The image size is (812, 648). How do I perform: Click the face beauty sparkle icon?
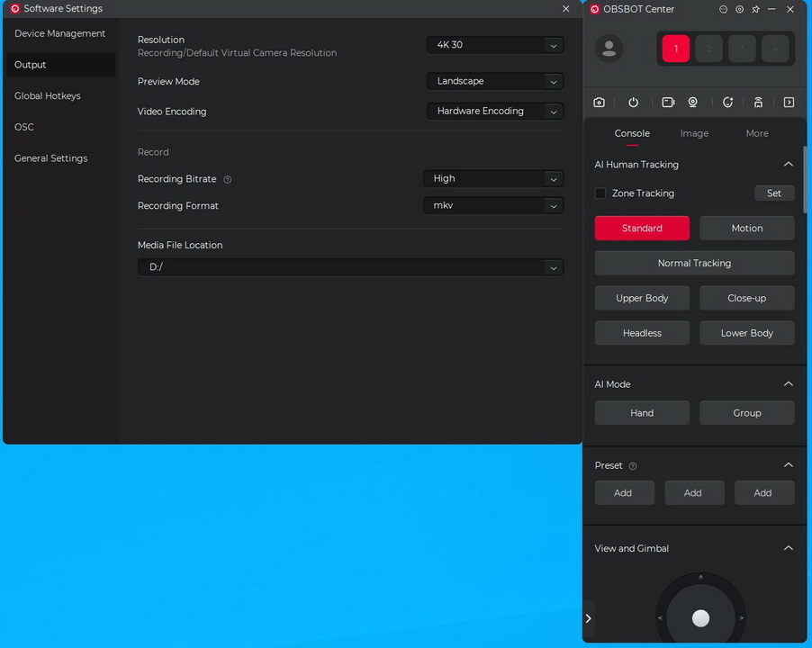(x=727, y=102)
